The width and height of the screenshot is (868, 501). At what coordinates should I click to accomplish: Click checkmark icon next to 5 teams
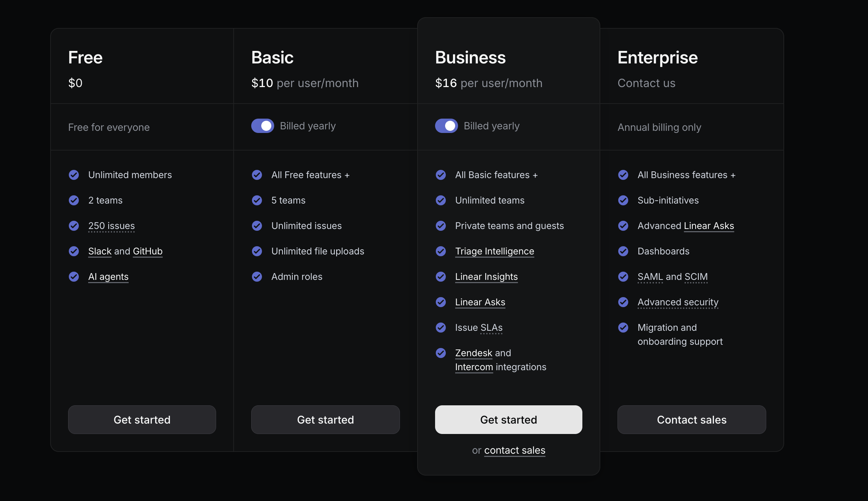257,200
